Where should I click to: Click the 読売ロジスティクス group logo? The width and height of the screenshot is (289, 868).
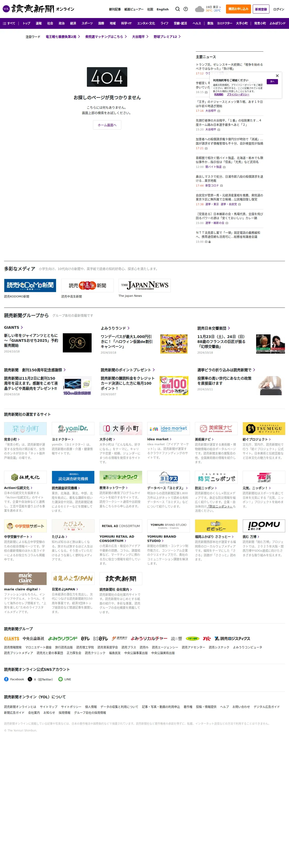(x=232, y=639)
